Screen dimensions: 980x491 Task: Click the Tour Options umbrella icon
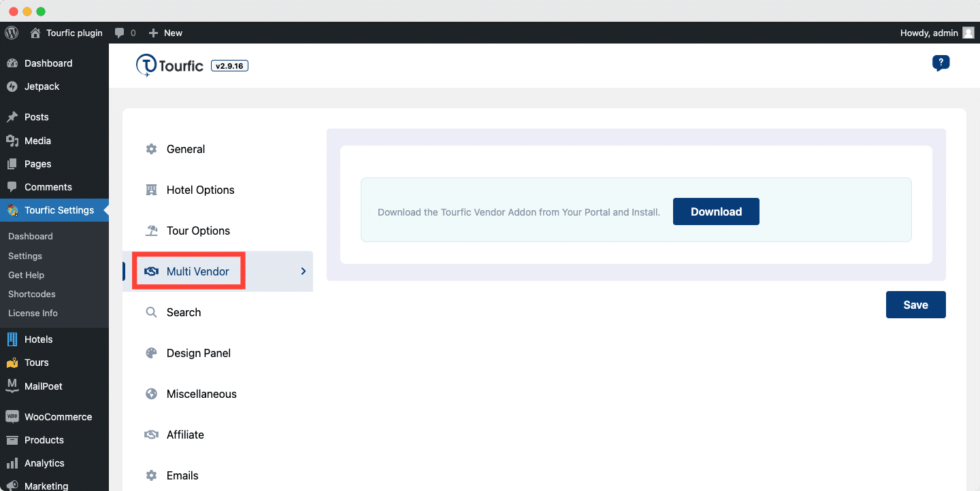[x=152, y=231]
